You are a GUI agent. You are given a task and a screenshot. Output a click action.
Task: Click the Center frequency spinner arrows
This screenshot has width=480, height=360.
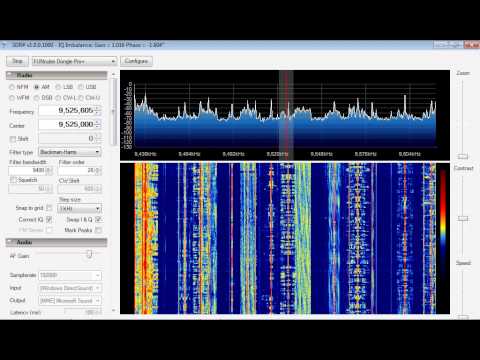coord(97,124)
